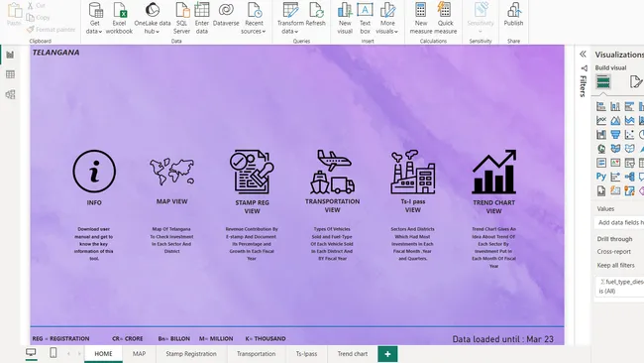This screenshot has height=363, width=644.
Task: Select the scatter chart visual
Action: pos(629,135)
